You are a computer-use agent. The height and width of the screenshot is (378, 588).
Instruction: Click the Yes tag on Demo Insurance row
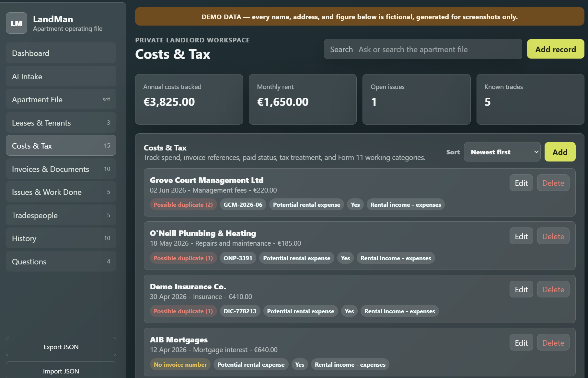click(x=349, y=311)
